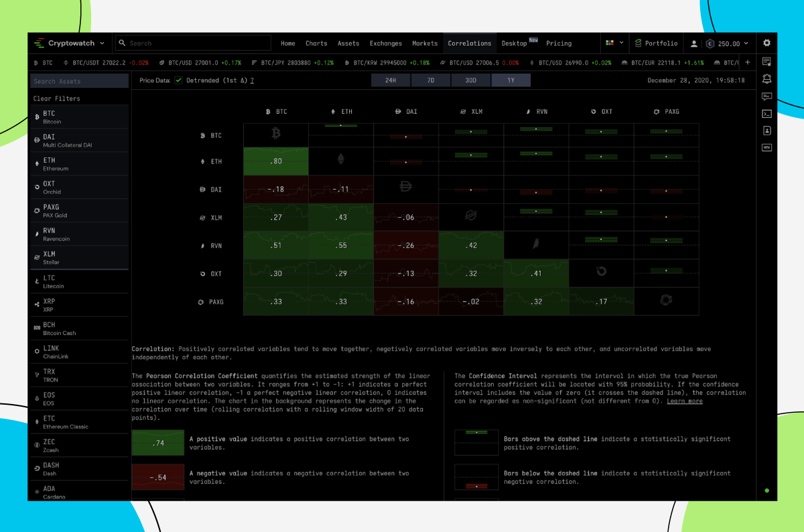This screenshot has width=804, height=532.
Task: Expand the theme selector dropdown chevron
Action: point(622,43)
